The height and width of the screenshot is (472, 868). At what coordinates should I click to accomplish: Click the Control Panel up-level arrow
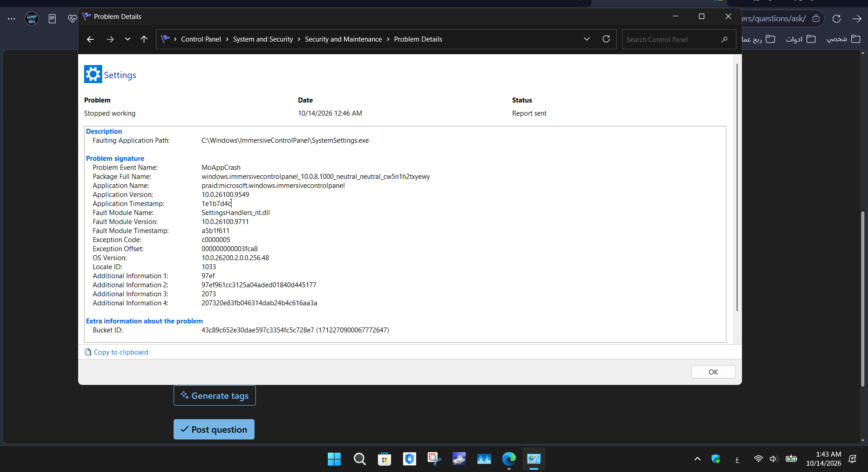[x=144, y=39]
